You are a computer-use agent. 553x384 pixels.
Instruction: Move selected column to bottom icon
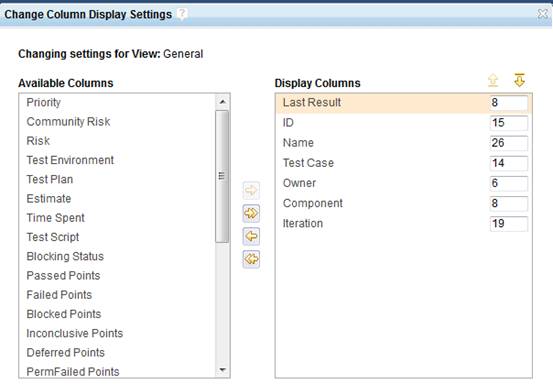(x=519, y=80)
